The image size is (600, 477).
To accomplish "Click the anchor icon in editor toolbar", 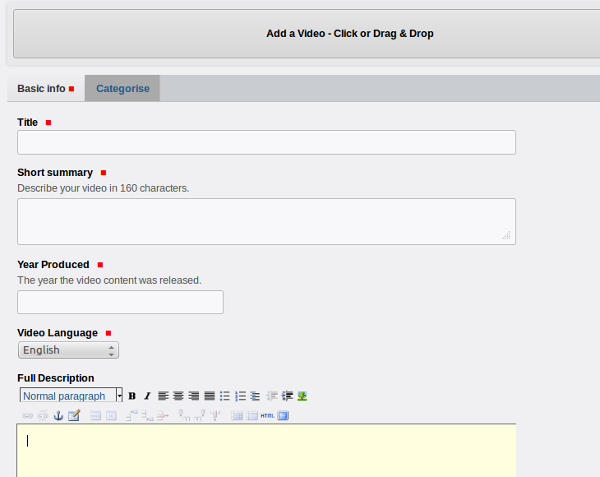I will point(58,415).
